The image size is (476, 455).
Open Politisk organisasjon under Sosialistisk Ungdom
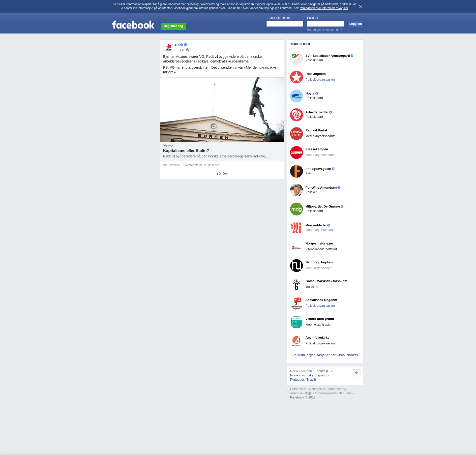(320, 306)
